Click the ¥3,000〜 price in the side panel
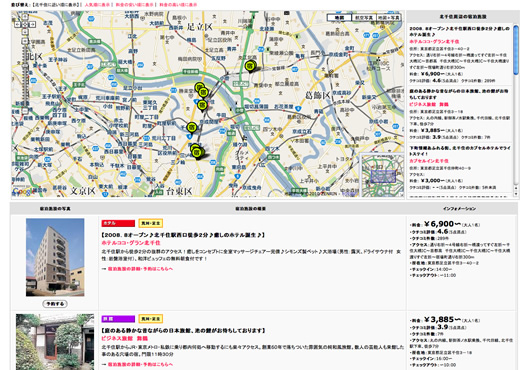Viewport: 530px width, 370px height. point(432,181)
